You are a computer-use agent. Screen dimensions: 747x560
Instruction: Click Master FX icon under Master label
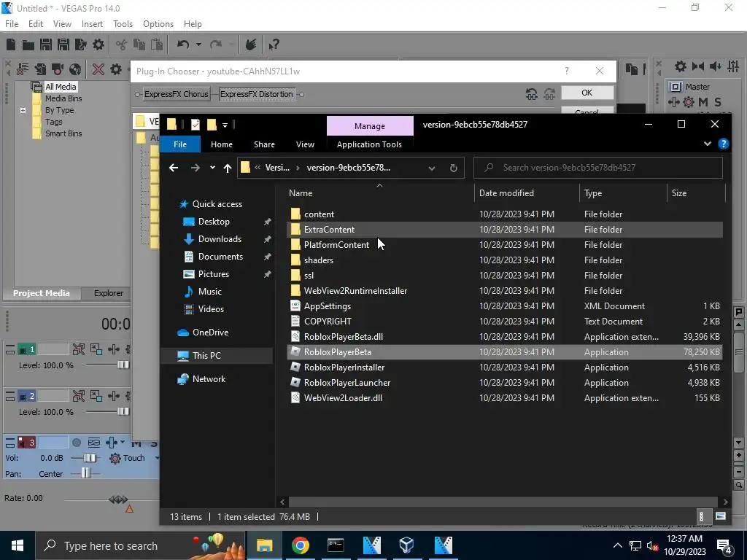[x=673, y=102]
